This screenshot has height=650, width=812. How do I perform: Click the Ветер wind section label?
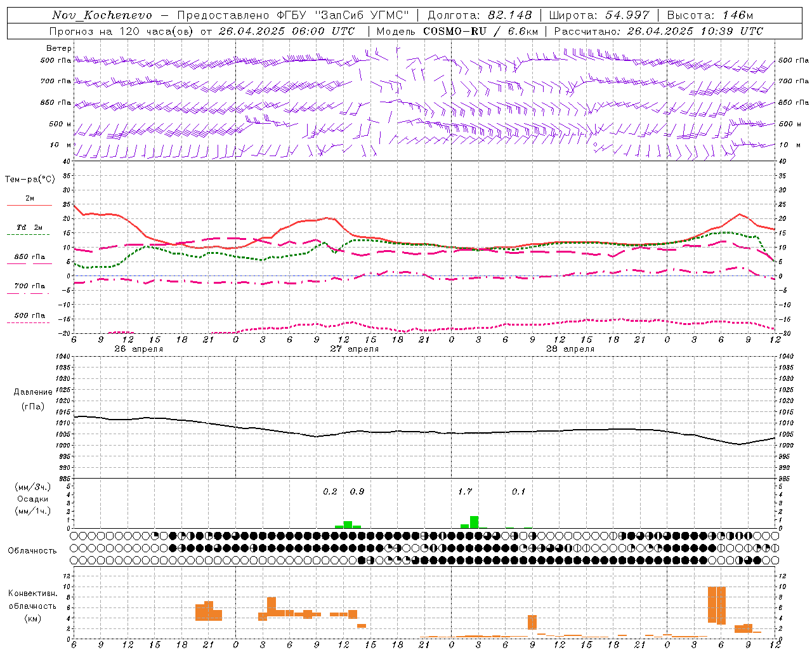point(58,48)
